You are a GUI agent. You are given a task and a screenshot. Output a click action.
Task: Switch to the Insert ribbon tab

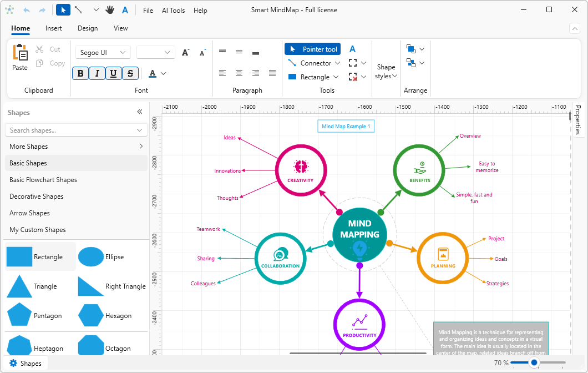tap(54, 28)
